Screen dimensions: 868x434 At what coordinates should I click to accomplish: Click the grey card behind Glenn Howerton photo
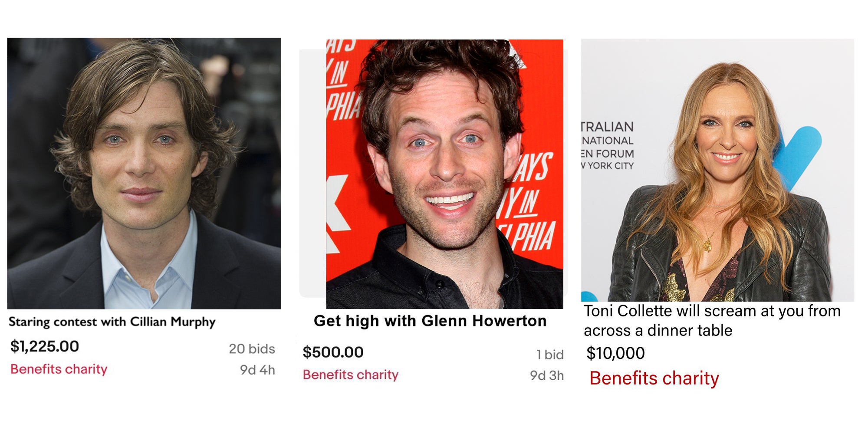pyautogui.click(x=312, y=174)
